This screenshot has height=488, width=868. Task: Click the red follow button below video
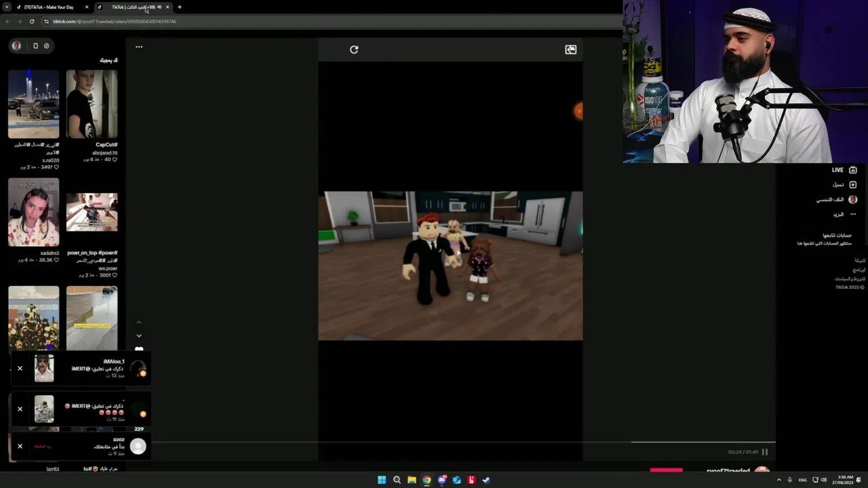(667, 470)
